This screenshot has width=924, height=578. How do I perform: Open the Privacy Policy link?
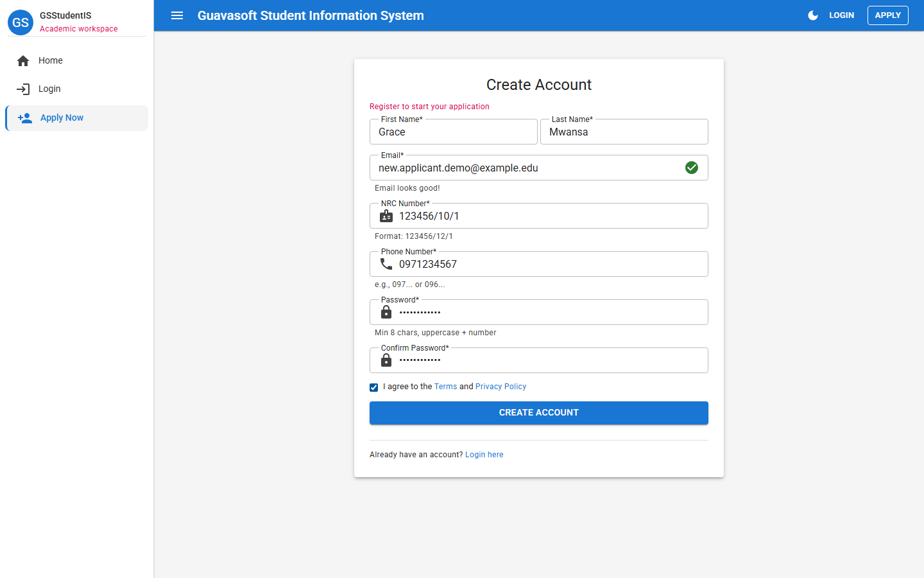pyautogui.click(x=501, y=387)
